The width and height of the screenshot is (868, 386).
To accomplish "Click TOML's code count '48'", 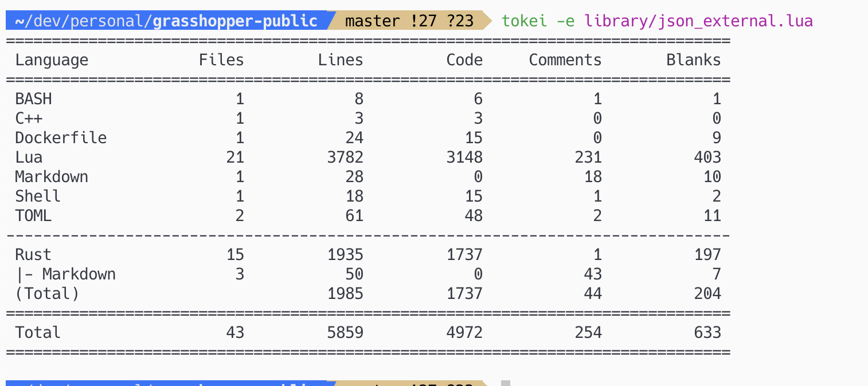I will pos(474,216).
